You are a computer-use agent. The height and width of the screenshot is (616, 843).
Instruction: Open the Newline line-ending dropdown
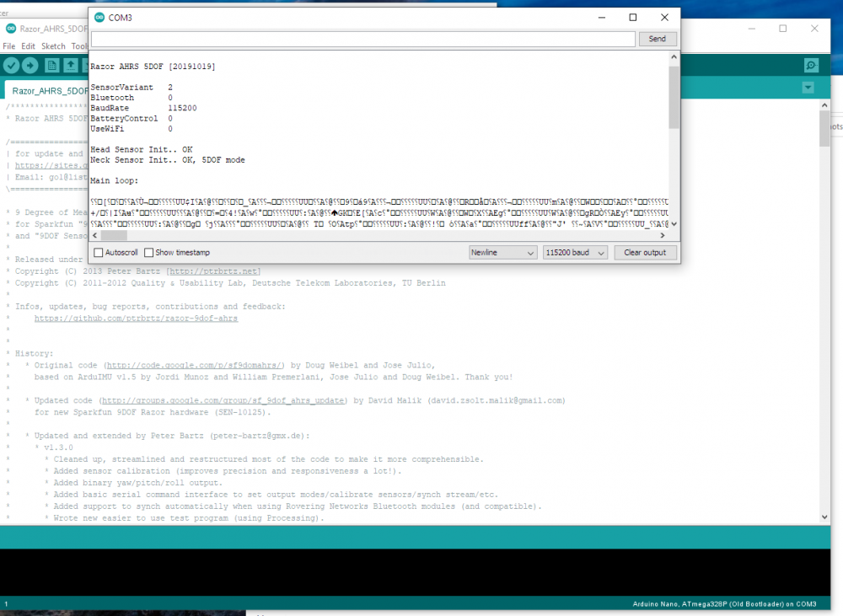(x=502, y=252)
